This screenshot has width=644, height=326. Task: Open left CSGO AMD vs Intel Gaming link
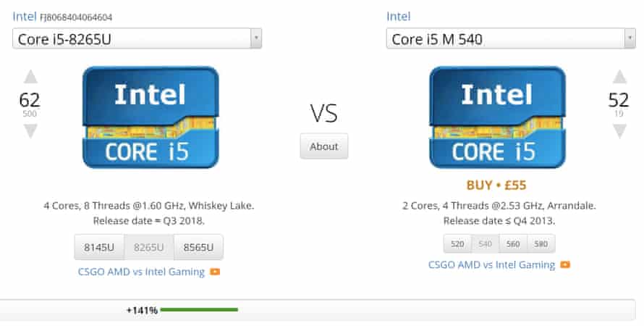pos(141,272)
